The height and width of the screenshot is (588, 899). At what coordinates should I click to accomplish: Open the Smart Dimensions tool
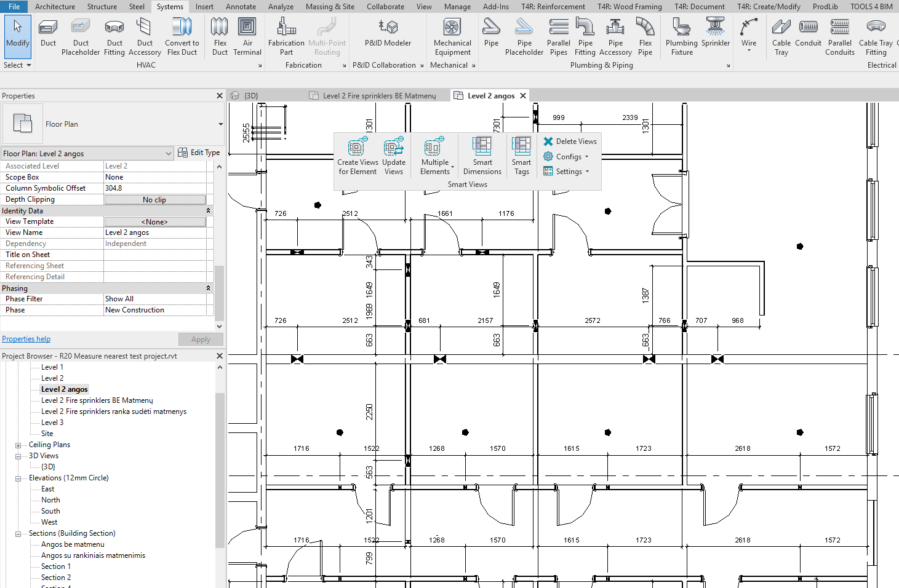click(x=482, y=156)
